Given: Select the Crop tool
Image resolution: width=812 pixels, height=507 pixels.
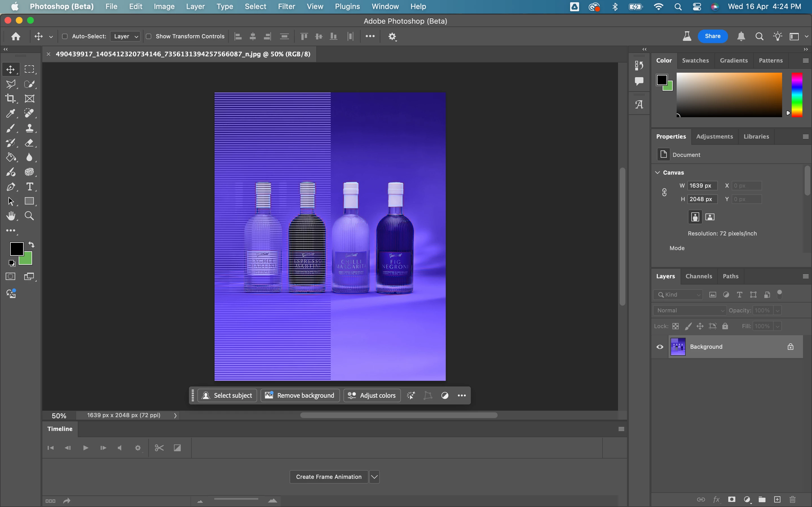Looking at the screenshot, I should 10,99.
